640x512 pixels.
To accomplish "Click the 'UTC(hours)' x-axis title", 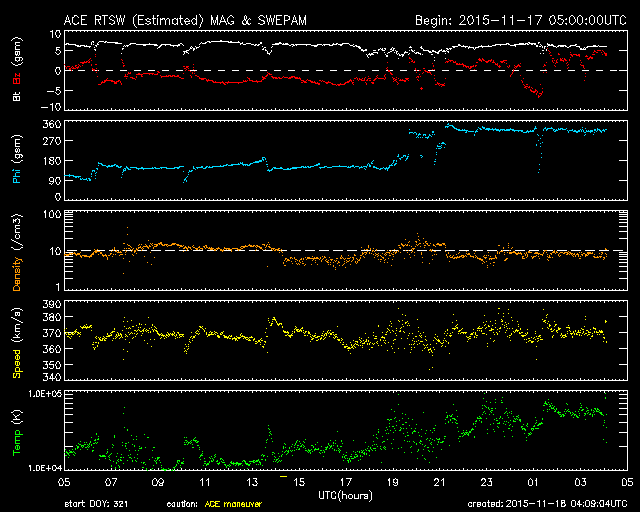I will 345,496.
